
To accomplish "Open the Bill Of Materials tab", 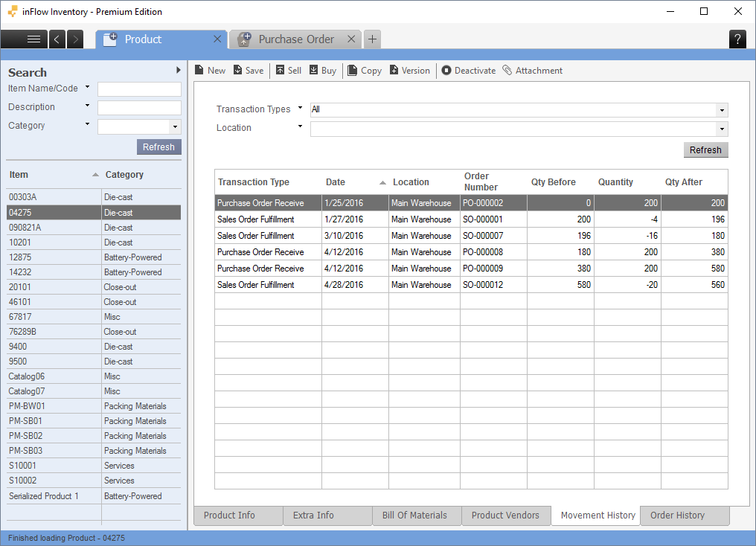I will [x=417, y=516].
